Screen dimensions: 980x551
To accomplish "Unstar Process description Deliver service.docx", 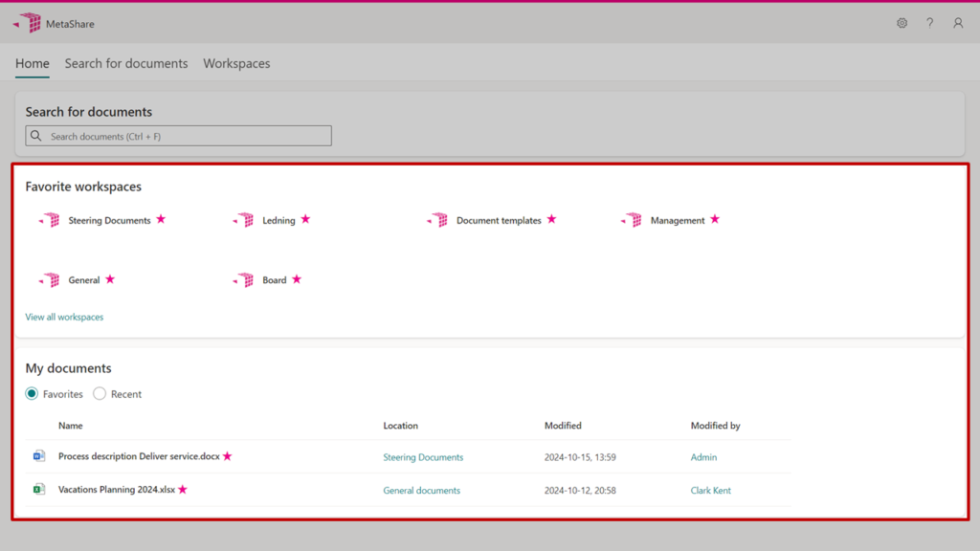I will [x=228, y=456].
